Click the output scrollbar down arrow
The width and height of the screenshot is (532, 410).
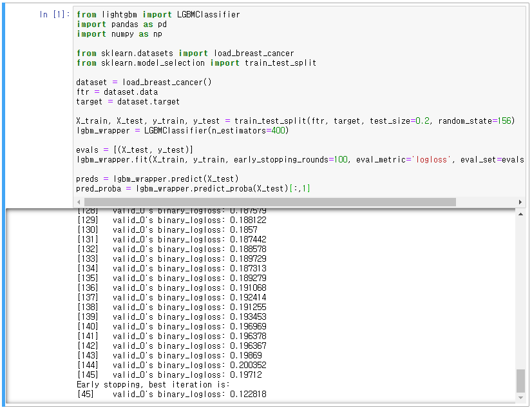(520, 398)
